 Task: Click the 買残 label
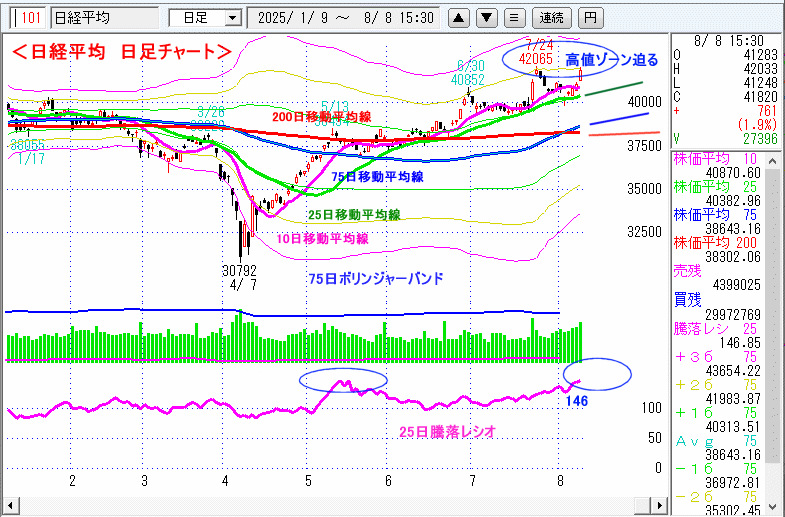(x=688, y=300)
